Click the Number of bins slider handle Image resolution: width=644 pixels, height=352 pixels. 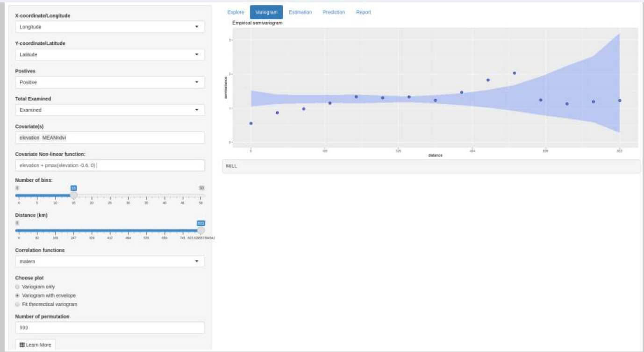[x=73, y=195]
